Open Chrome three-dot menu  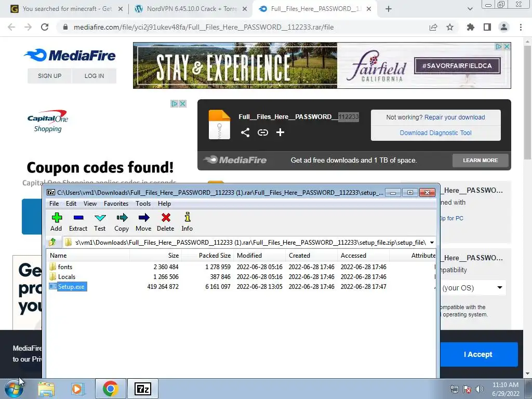[521, 27]
